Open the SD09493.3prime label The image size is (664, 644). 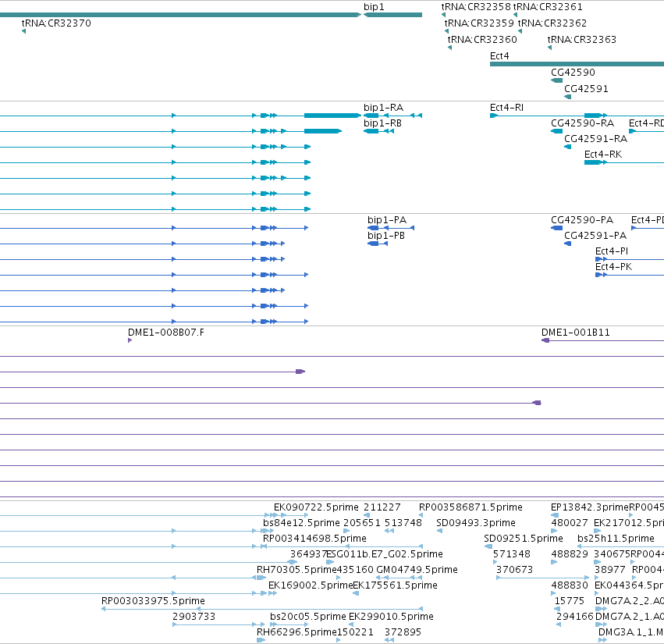(x=476, y=523)
